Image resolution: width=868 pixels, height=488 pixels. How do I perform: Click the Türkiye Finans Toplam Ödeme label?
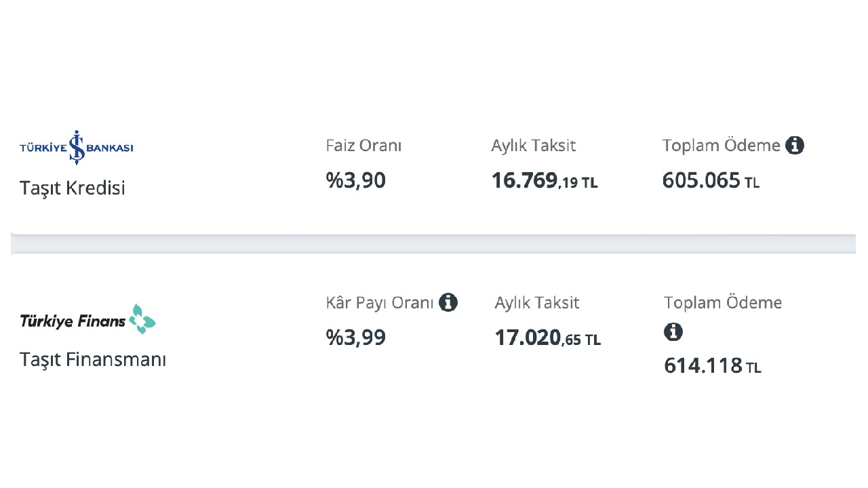[723, 303]
